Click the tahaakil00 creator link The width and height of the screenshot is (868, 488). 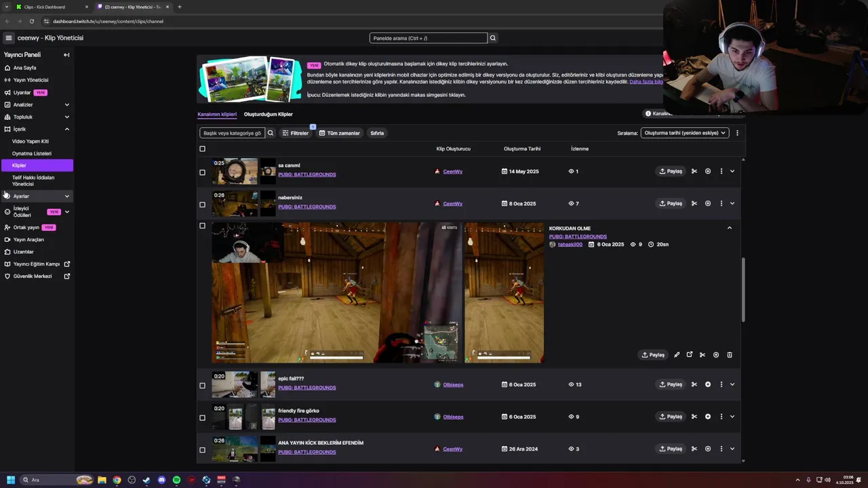[x=570, y=244]
